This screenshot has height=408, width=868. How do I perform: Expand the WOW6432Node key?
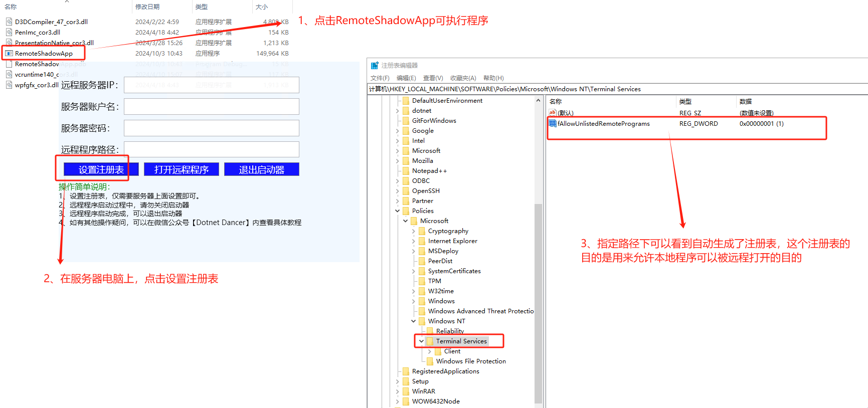click(x=398, y=401)
